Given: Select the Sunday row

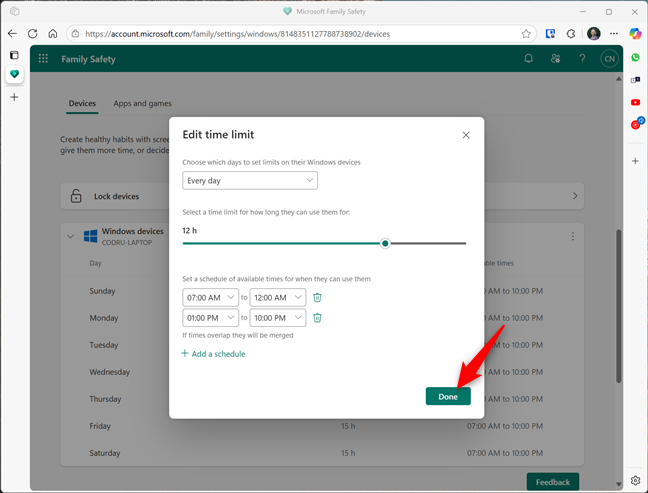Looking at the screenshot, I should point(322,291).
